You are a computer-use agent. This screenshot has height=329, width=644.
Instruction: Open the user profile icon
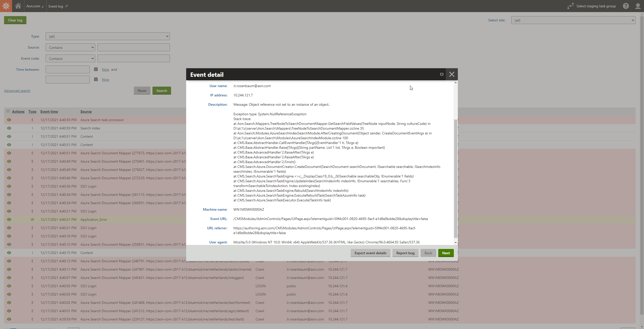pos(638,6)
